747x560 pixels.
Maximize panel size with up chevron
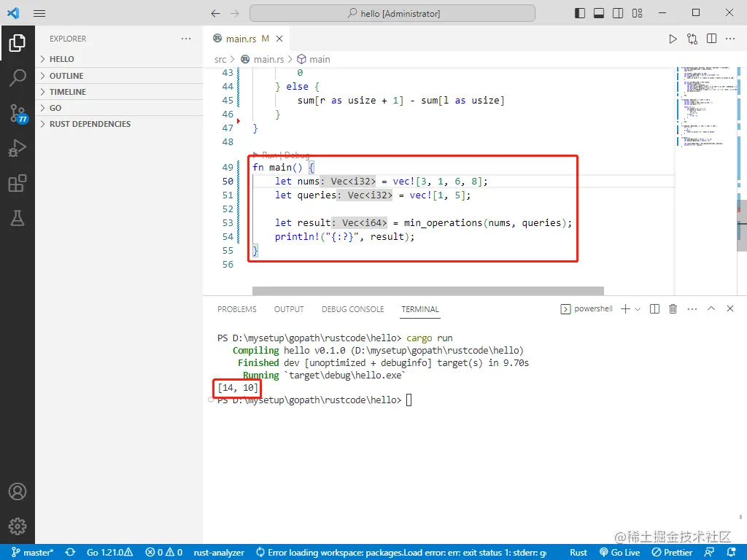[x=711, y=308]
